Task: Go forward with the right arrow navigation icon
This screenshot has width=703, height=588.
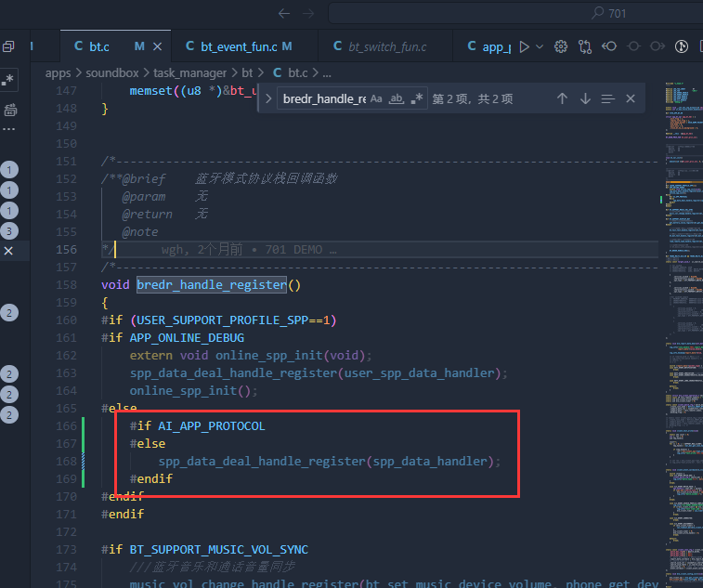Action: [x=308, y=13]
